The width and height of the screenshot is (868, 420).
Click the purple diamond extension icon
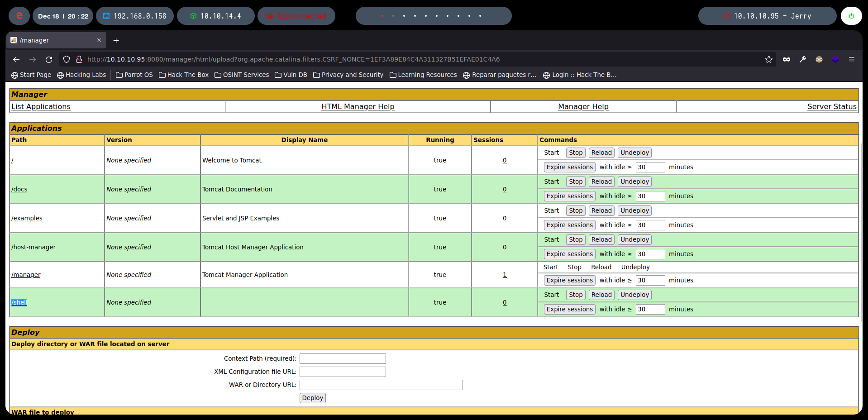point(835,59)
